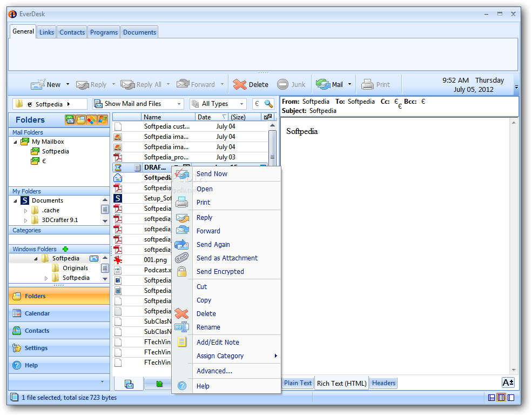Click the red X Delete toolbar icon
This screenshot has height=416, width=532.
[240, 84]
